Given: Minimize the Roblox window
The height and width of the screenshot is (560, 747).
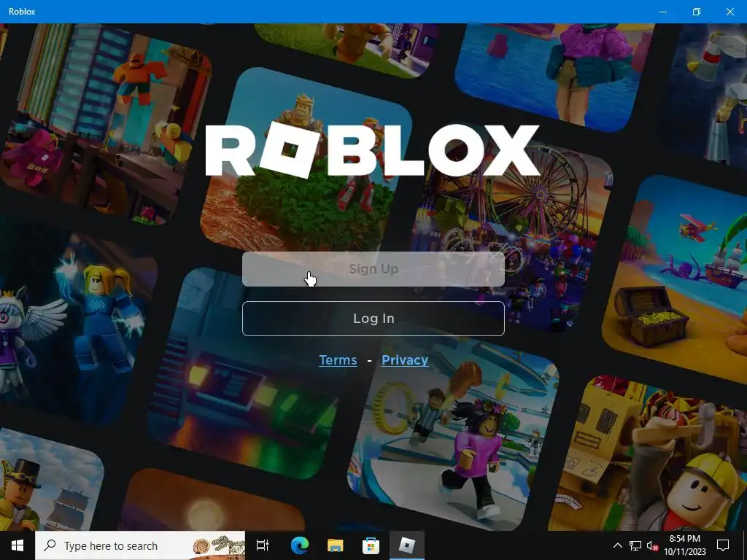Looking at the screenshot, I should coord(663,12).
